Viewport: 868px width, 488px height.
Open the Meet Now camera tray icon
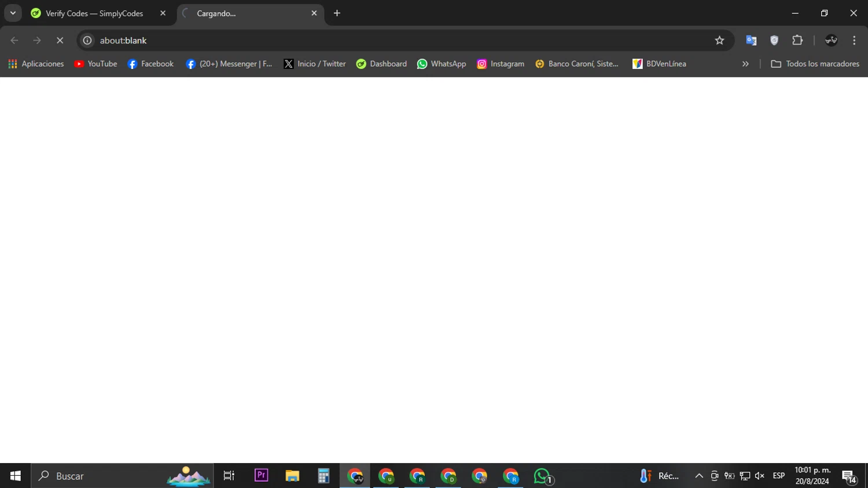click(x=715, y=476)
